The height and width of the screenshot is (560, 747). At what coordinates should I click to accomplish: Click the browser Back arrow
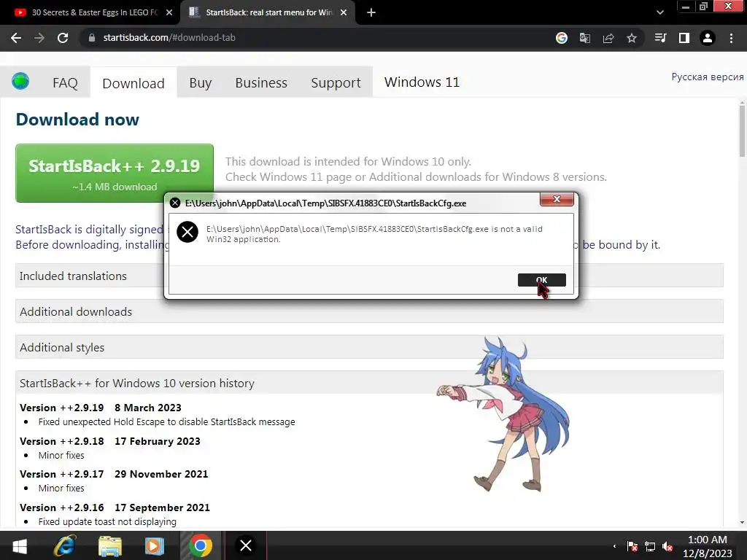[x=16, y=38]
